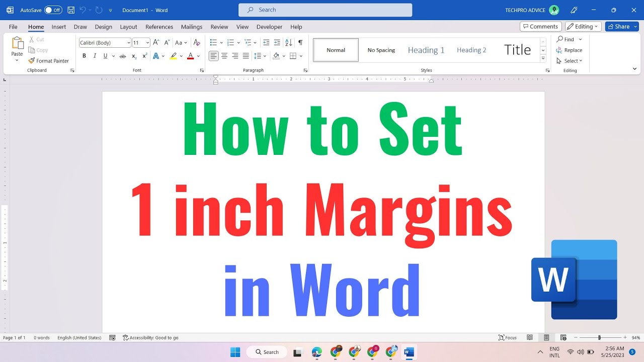Open the Layout tab
Viewport: 644px width, 362px height.
point(128,27)
